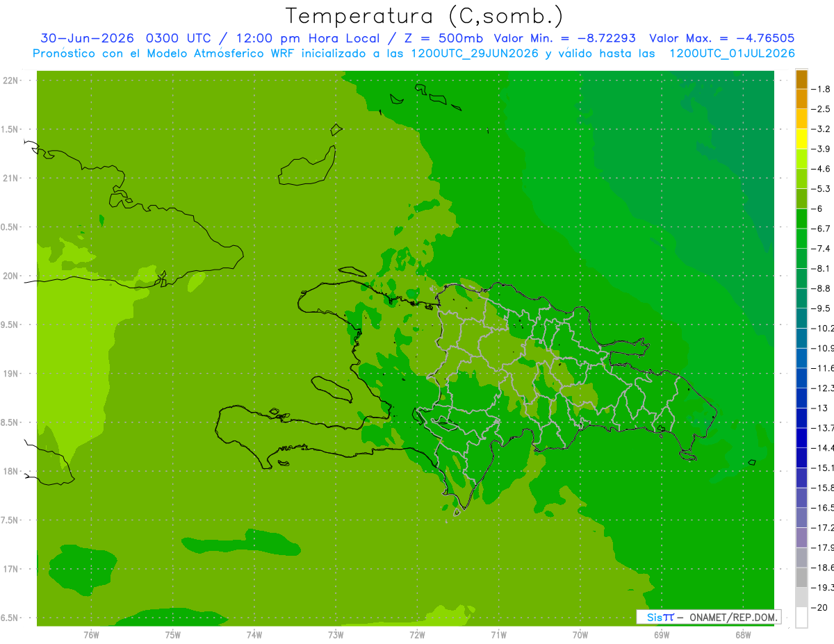Screen dimensions: 834x644
Task: Click the "-12.3" colorbar value
Action: [x=822, y=388]
